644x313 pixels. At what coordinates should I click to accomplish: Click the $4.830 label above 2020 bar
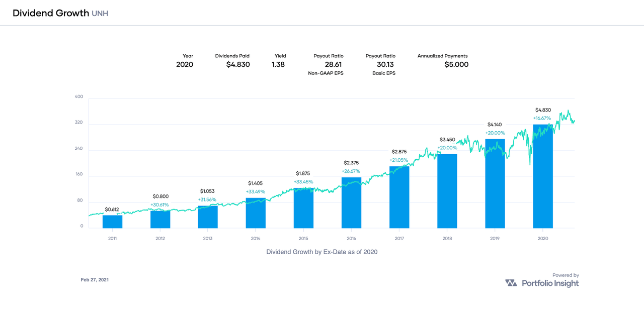click(543, 110)
